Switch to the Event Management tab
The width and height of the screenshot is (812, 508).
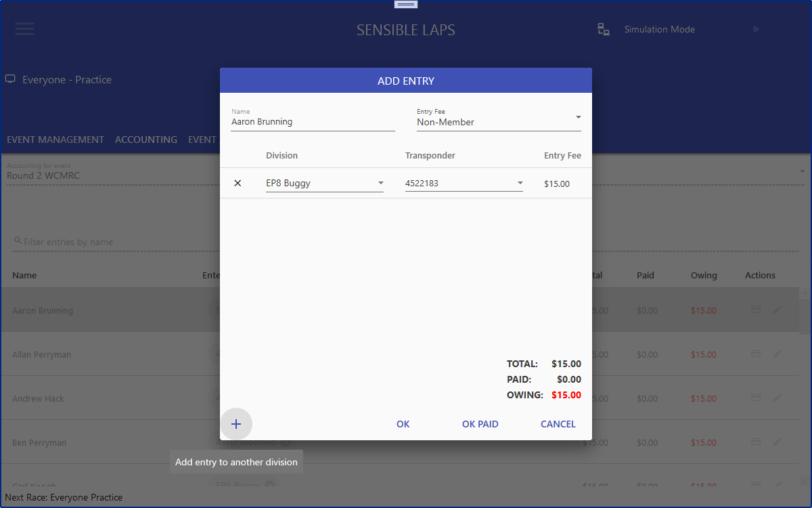55,140
